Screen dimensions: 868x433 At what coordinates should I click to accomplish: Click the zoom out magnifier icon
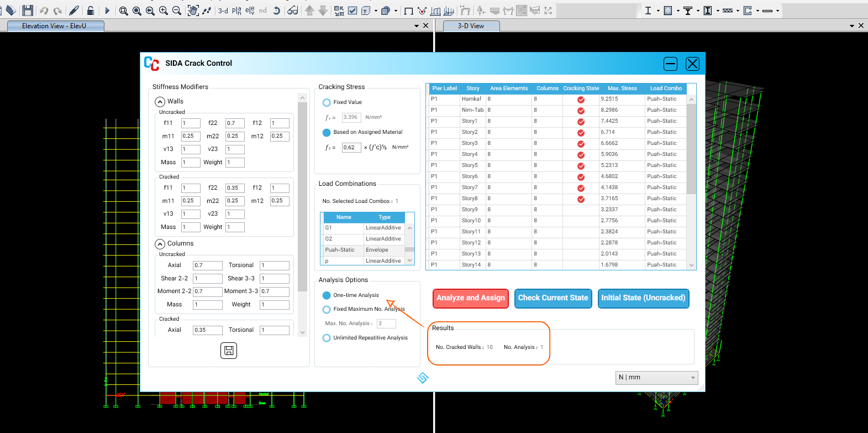click(x=177, y=11)
